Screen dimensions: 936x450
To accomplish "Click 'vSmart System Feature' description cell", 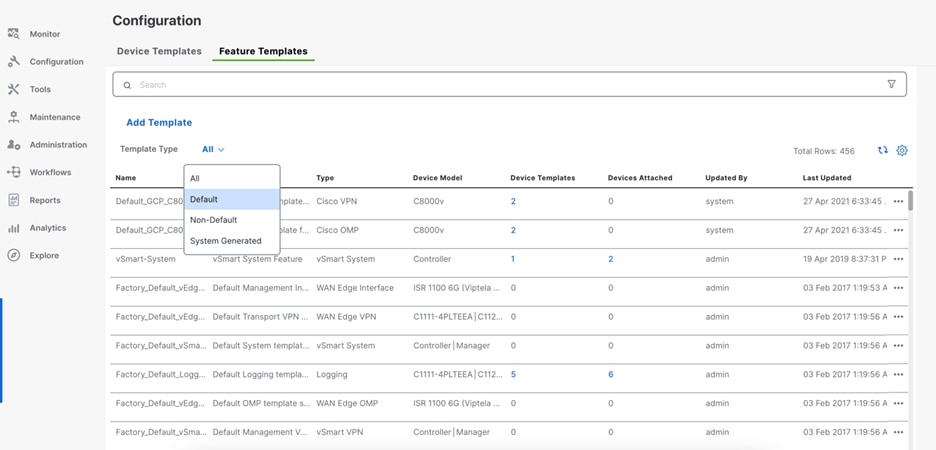I will point(258,259).
